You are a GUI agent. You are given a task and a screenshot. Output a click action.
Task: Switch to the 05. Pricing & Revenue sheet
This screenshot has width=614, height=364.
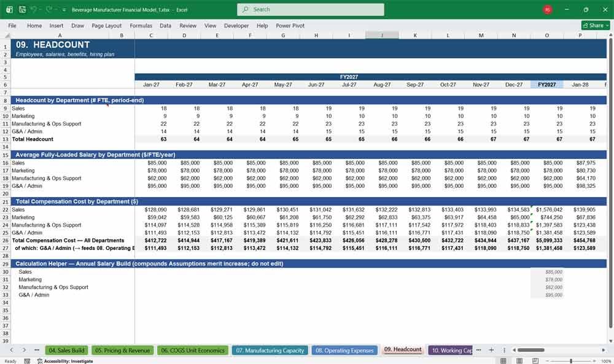(x=122, y=350)
